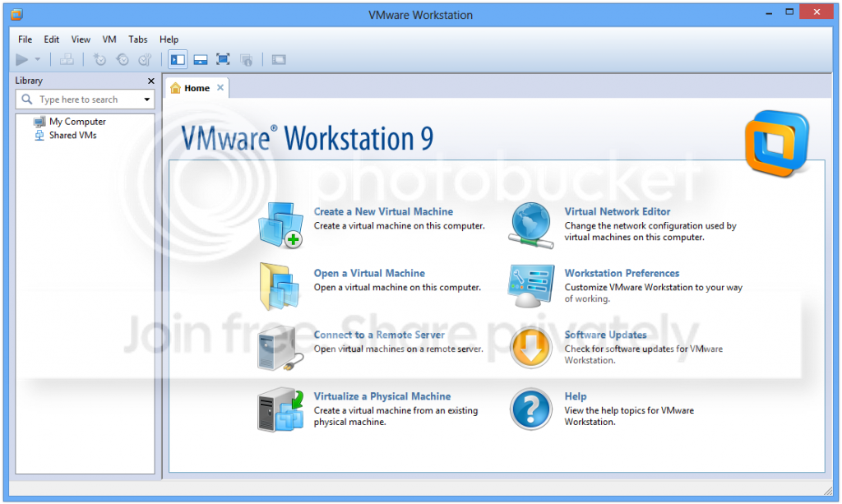Screen dimensions: 842x504
Task: Open the Snapshot Manager toolbar icon
Action: (x=145, y=59)
